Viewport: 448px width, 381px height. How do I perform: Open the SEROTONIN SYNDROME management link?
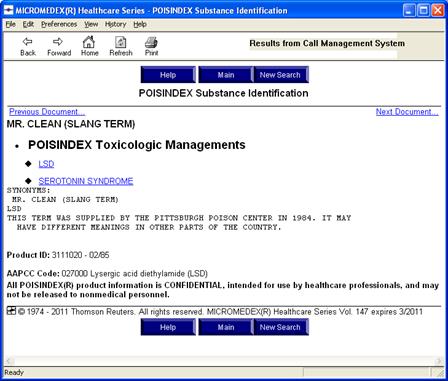(86, 181)
